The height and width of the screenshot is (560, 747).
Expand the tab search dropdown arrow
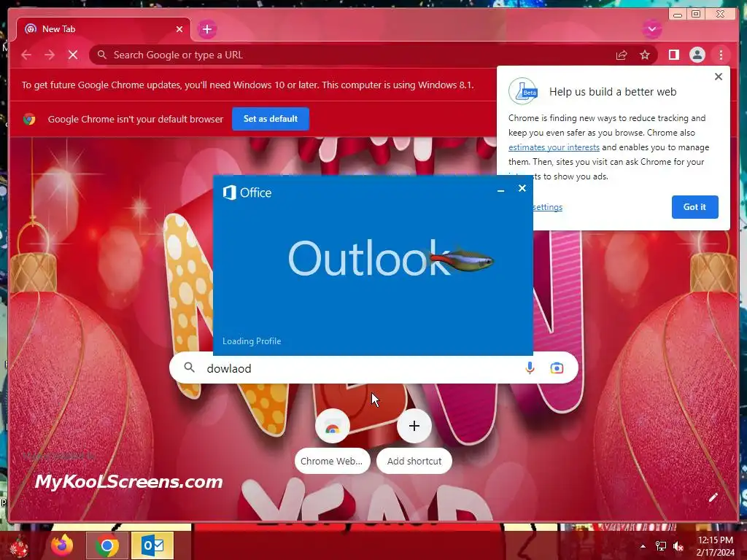point(651,29)
